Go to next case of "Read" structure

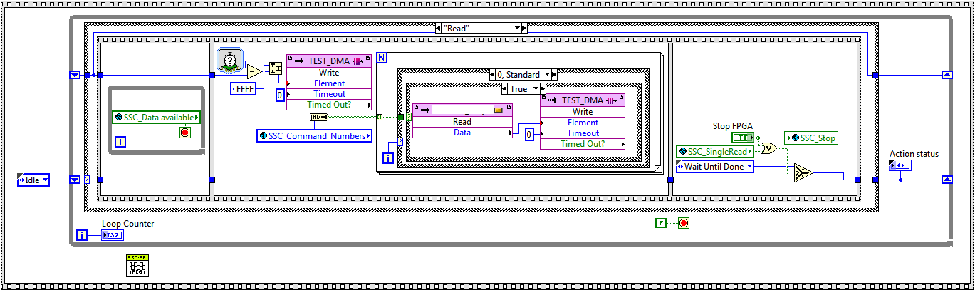pyautogui.click(x=524, y=28)
